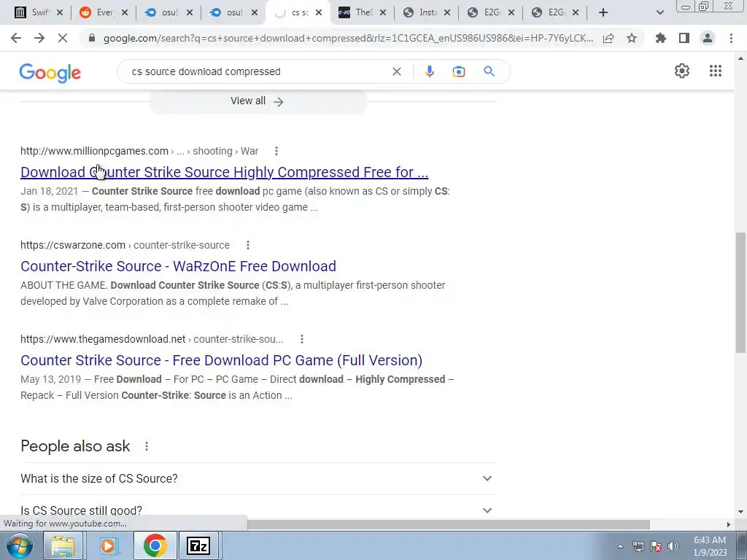Open the side panel icon
The width and height of the screenshot is (747, 560).
[684, 38]
